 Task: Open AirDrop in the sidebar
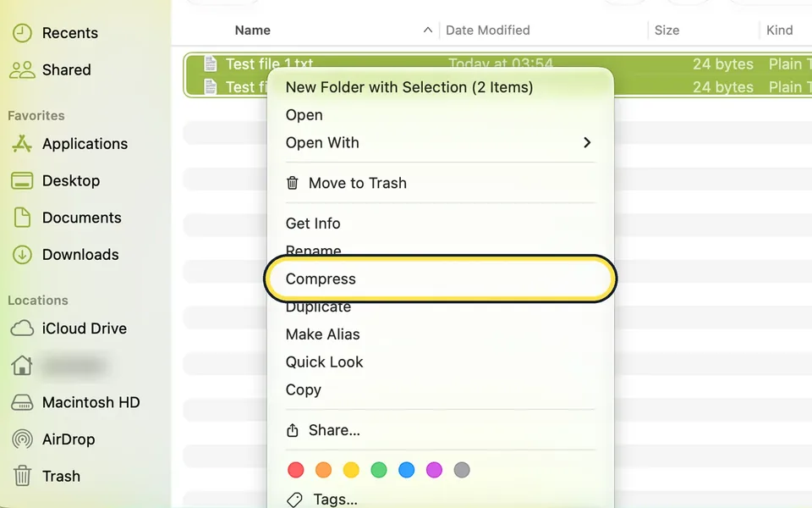point(69,439)
